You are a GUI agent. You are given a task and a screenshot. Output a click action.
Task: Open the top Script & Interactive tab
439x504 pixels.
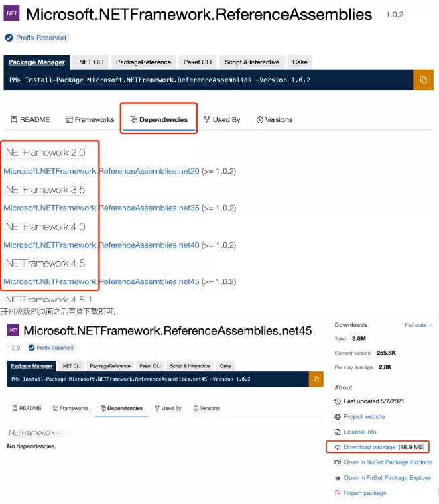[252, 62]
